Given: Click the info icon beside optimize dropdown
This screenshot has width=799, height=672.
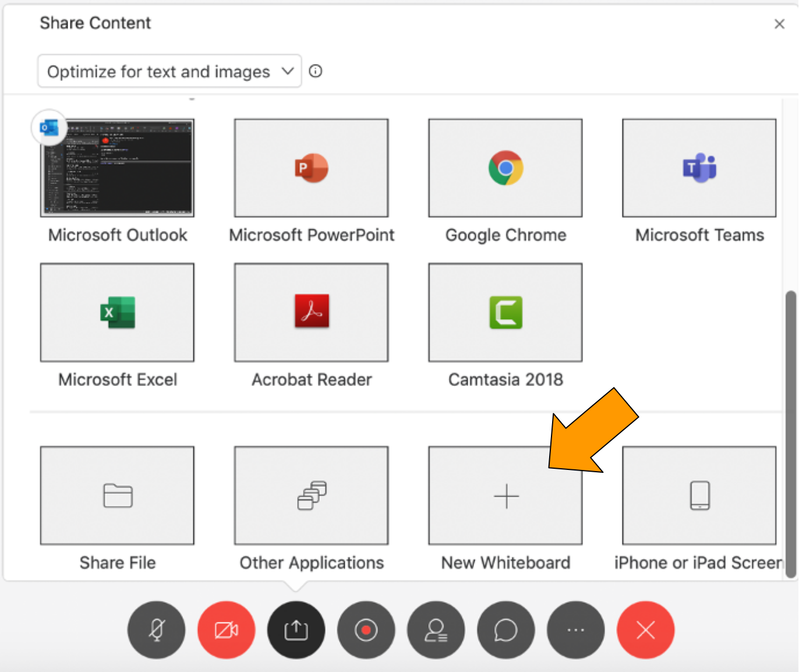Looking at the screenshot, I should pyautogui.click(x=316, y=71).
